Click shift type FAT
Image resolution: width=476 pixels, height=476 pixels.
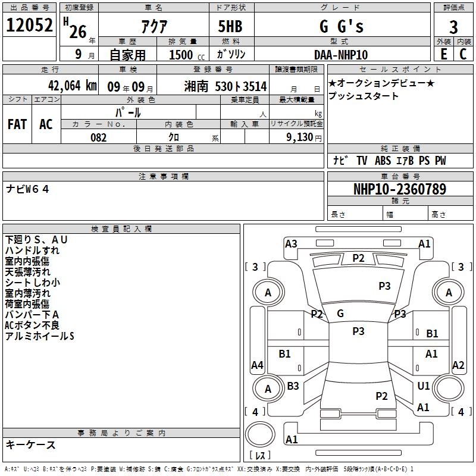pyautogui.click(x=17, y=124)
